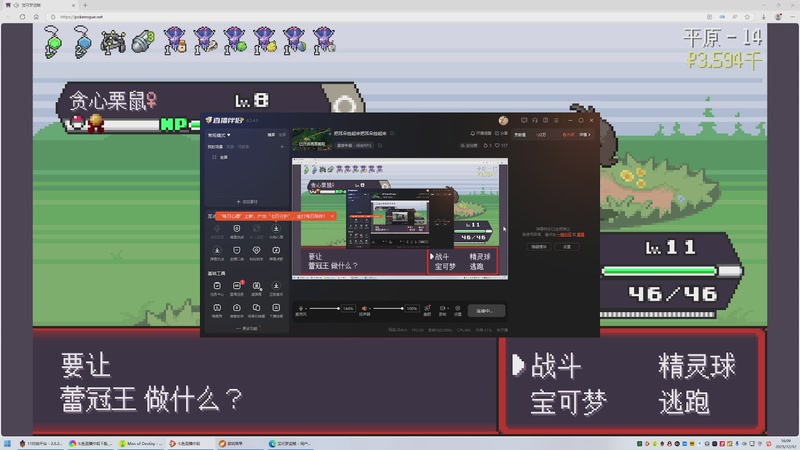The width and height of the screenshot is (800, 450).
Task: Adjust the speaker volume slider
Action: click(388, 308)
